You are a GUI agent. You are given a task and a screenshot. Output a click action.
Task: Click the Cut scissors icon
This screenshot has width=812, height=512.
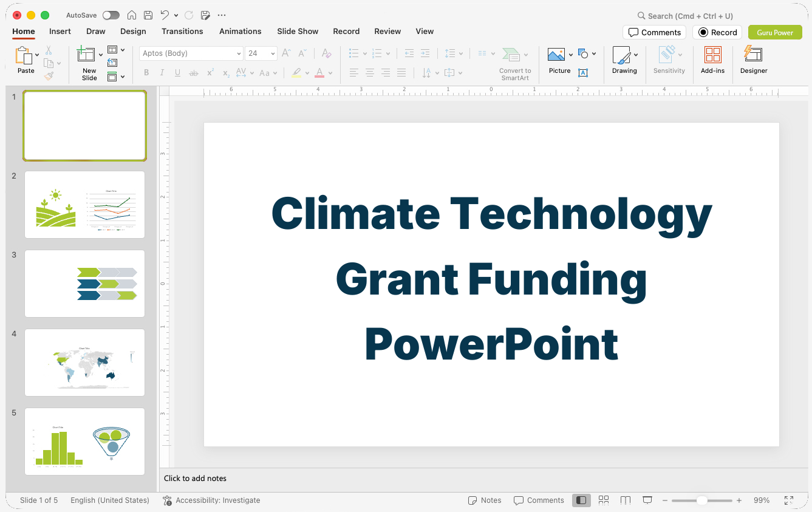pos(49,50)
